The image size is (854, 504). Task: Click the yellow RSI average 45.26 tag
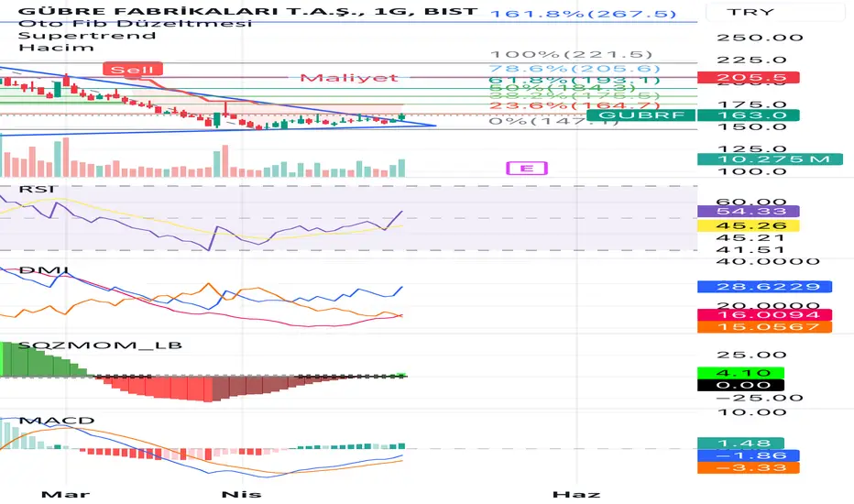click(x=749, y=225)
